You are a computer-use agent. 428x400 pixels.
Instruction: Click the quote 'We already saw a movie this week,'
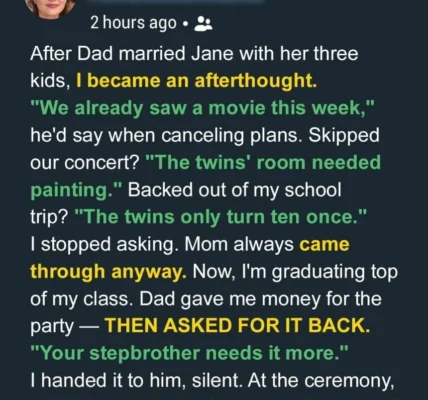203,108
